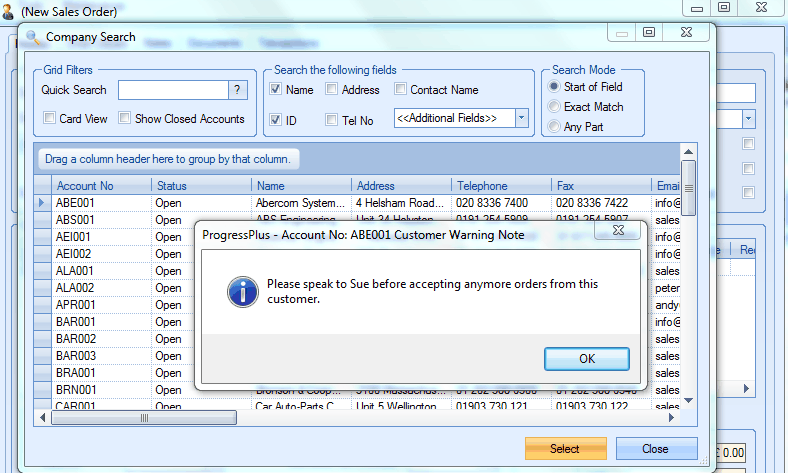Check the Contact Name checkbox

[400, 89]
